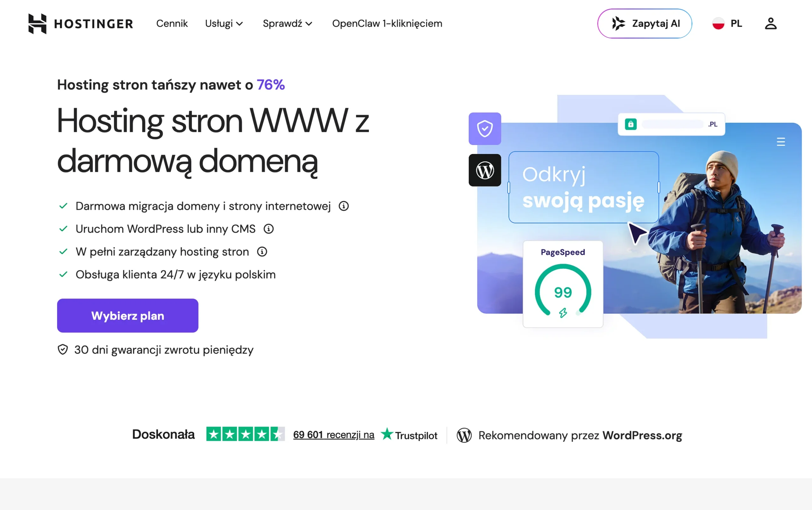Click the Trustpilot star rating
Screen dimensions: 812x510
(246, 434)
